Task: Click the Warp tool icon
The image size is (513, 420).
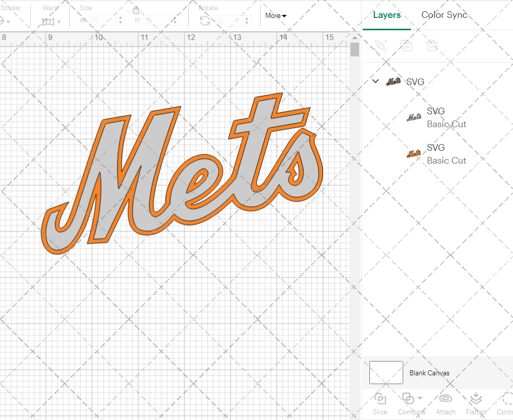Action: click(x=48, y=22)
